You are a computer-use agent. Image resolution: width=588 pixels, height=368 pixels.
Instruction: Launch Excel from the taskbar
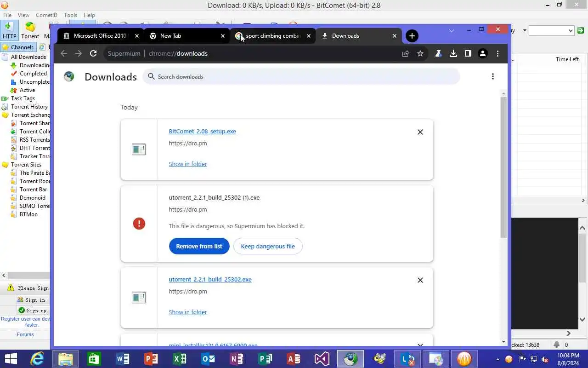[x=180, y=359]
